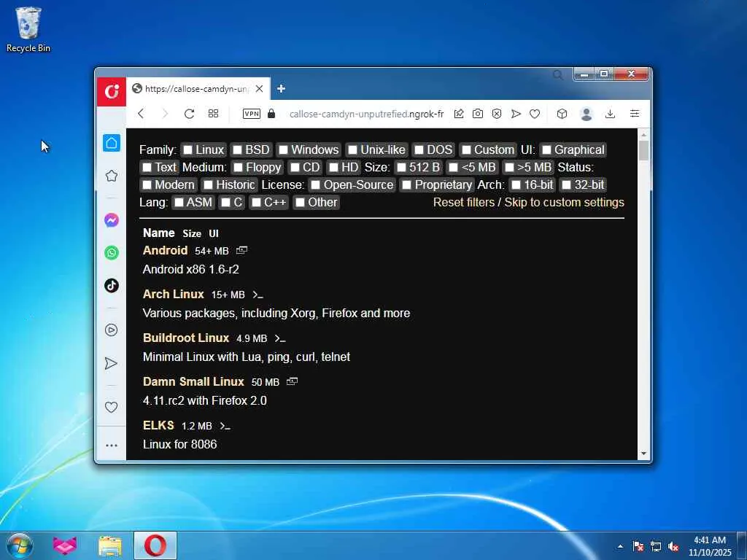Open File Explorer from taskbar

[110, 546]
